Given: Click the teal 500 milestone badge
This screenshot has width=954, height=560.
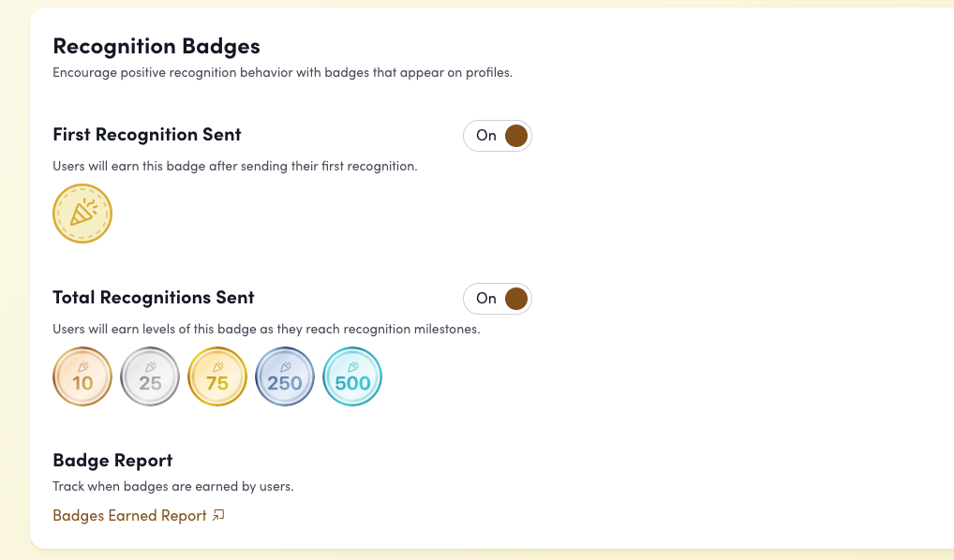Looking at the screenshot, I should [352, 376].
